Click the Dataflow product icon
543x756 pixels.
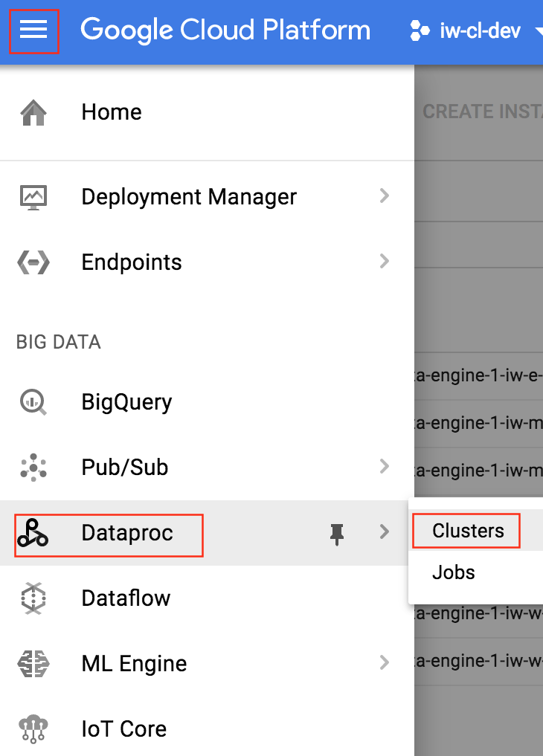tap(33, 598)
